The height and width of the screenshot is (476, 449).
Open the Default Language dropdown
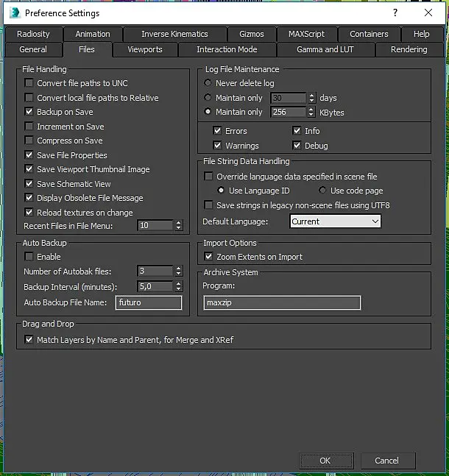tap(336, 221)
